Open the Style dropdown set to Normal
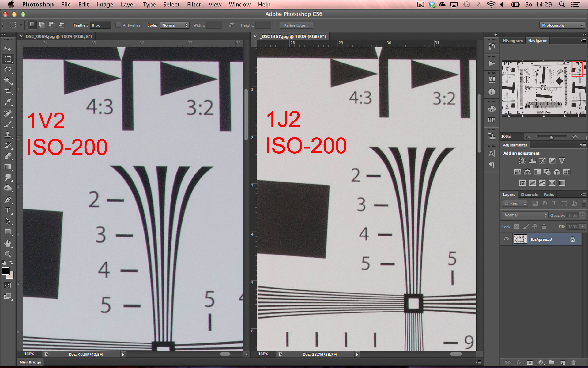 174,25
